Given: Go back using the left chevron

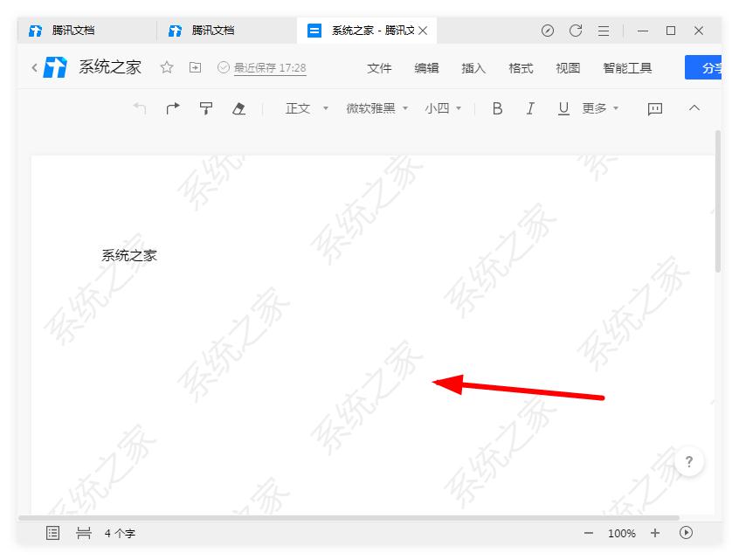Looking at the screenshot, I should [x=34, y=67].
